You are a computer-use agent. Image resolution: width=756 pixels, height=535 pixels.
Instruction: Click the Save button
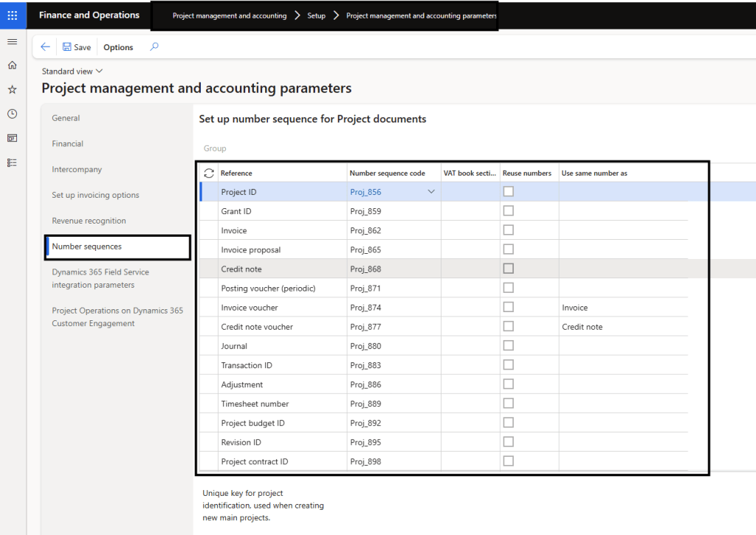click(x=77, y=47)
